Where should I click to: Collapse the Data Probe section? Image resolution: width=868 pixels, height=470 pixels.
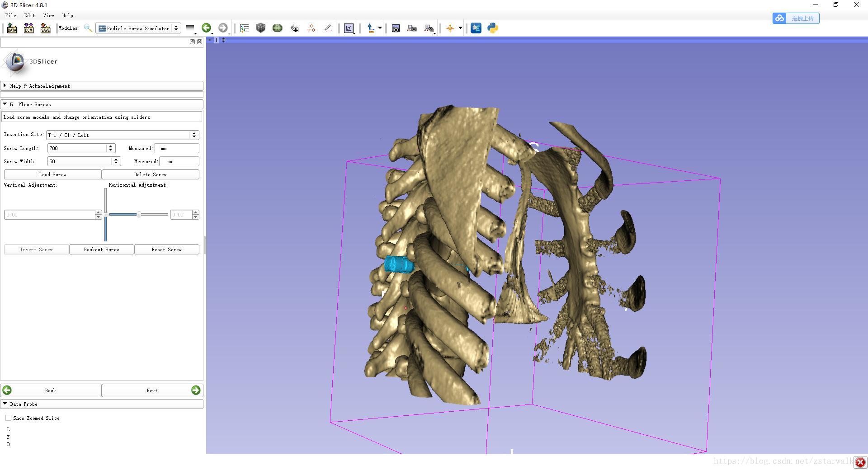(102, 404)
